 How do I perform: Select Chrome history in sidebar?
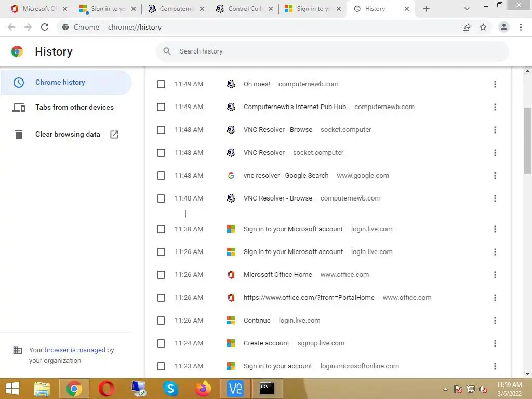click(x=66, y=83)
